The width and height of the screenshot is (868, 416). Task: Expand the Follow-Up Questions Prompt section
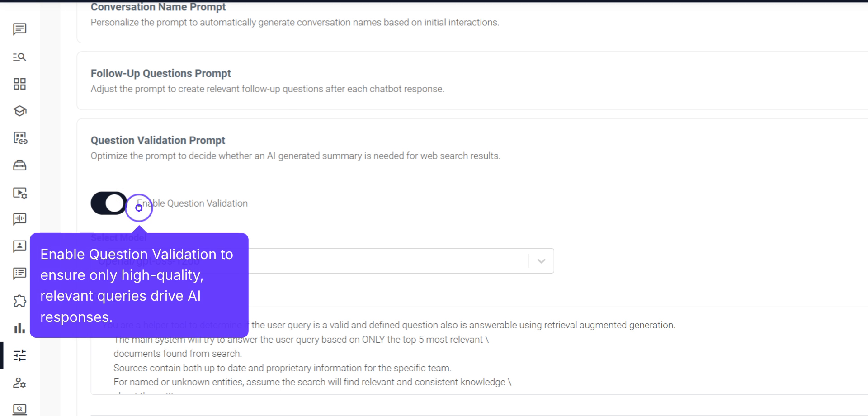160,73
